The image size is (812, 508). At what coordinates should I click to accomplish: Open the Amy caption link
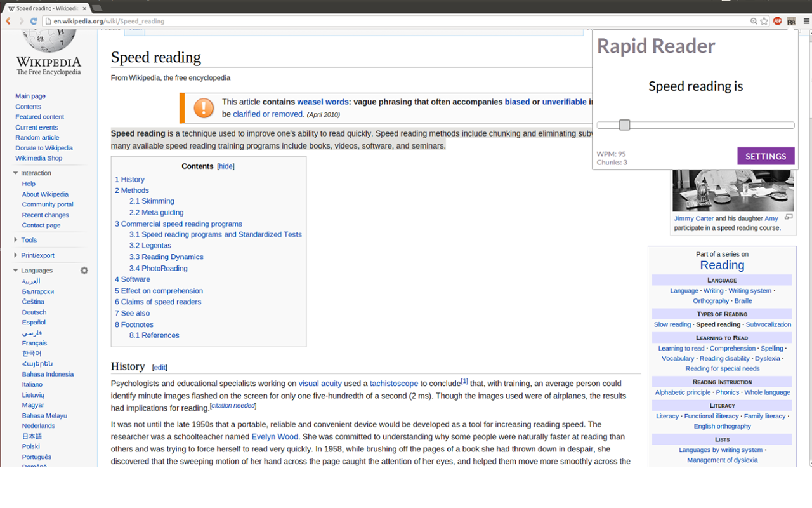point(771,218)
